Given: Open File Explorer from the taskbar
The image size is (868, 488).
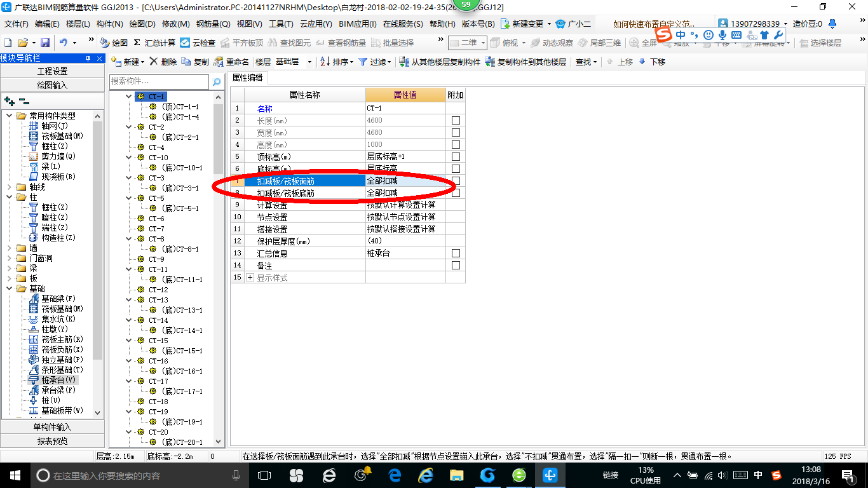Looking at the screenshot, I should point(456,475).
